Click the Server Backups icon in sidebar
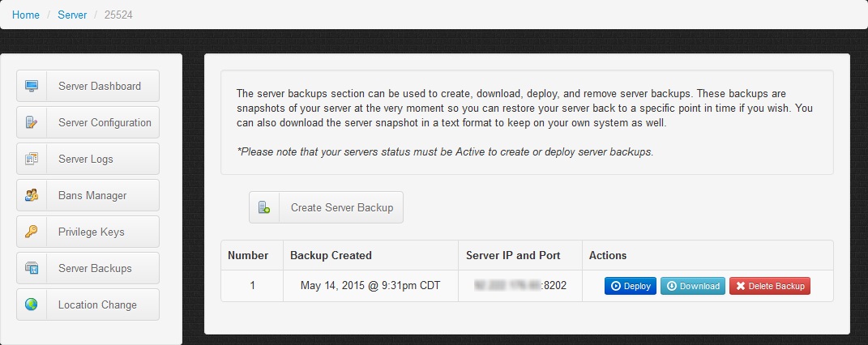 32,268
